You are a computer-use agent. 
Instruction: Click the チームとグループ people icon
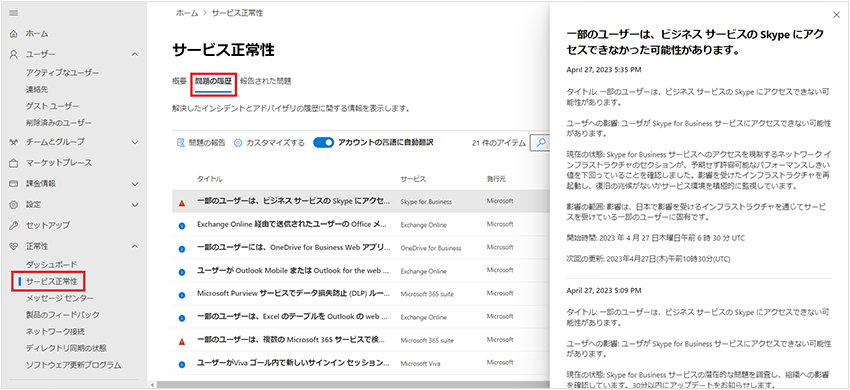[14, 142]
